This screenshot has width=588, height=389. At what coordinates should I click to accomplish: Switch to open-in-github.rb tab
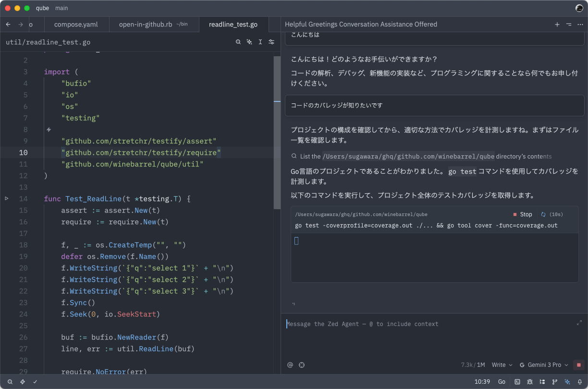(x=153, y=25)
